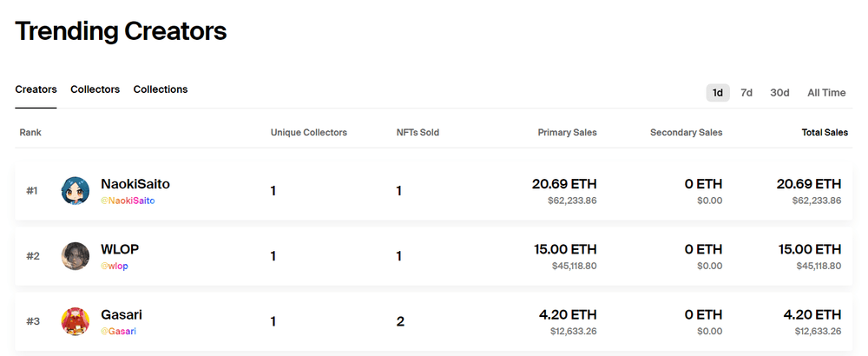Sort by Primary Sales column header

pos(567,133)
